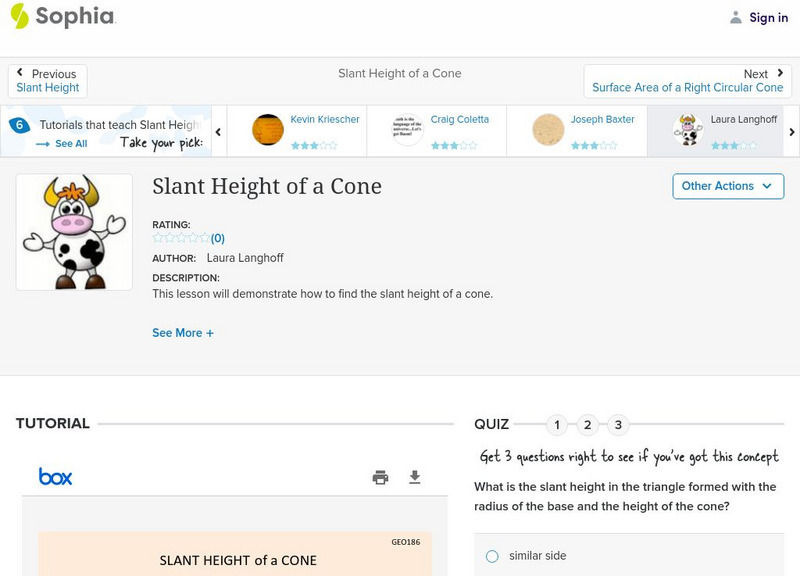Click the user profile icon beside Sign in
Viewport: 800px width, 576px height.
736,18
